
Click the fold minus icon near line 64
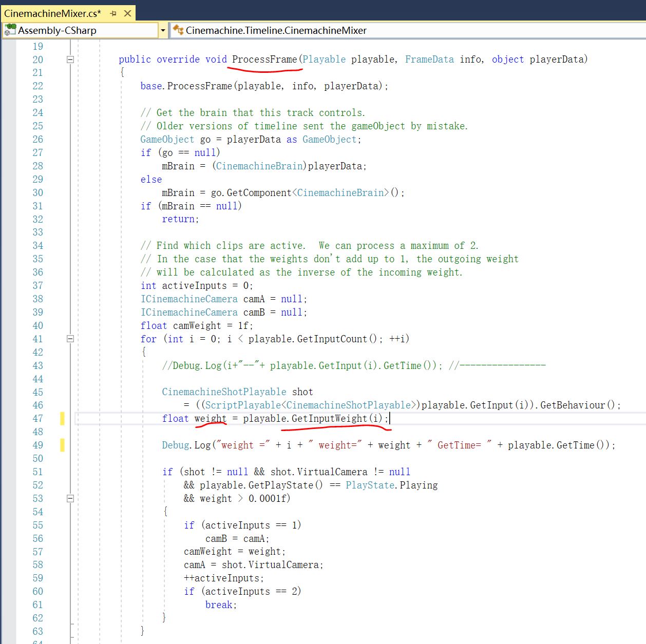[71, 641]
